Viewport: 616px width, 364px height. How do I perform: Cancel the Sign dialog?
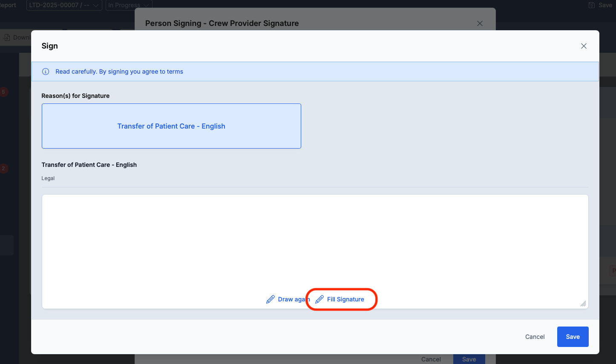[535, 337]
